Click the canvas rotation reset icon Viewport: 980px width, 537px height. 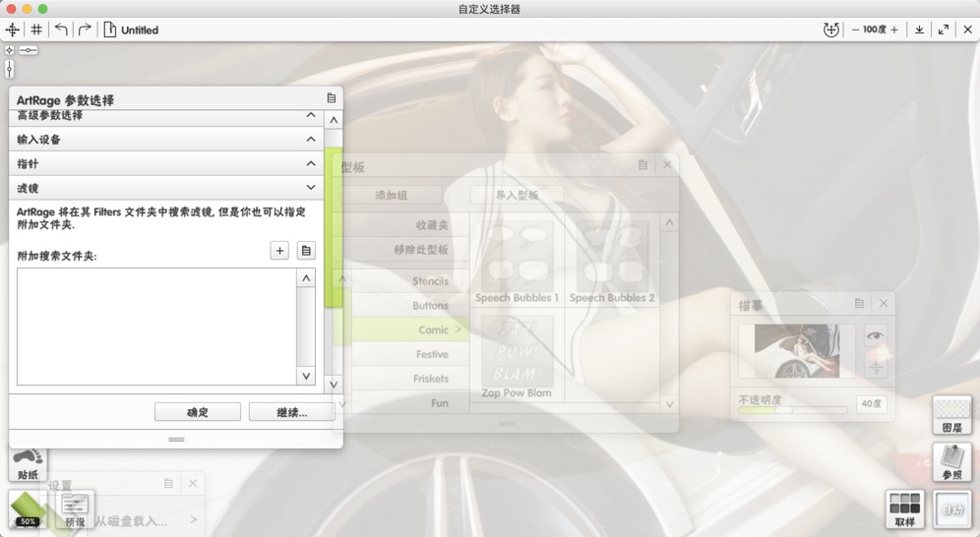(830, 30)
